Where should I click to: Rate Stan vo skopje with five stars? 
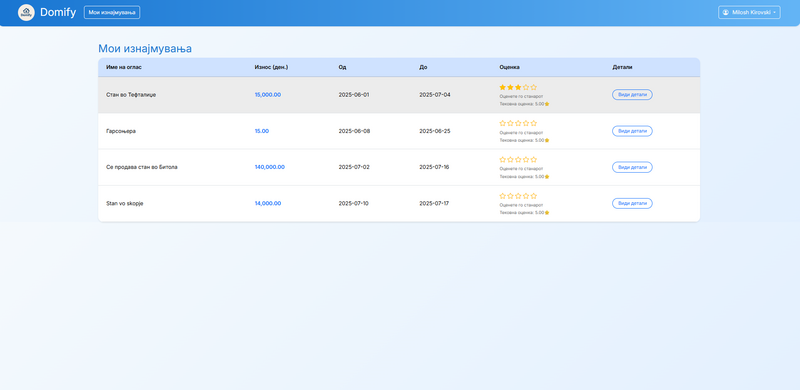click(x=534, y=196)
